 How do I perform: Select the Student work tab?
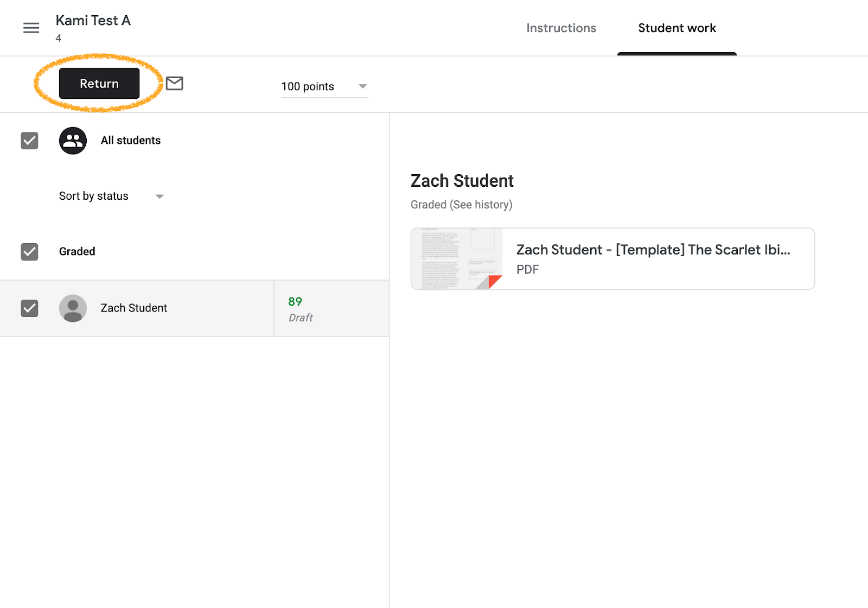click(x=676, y=28)
